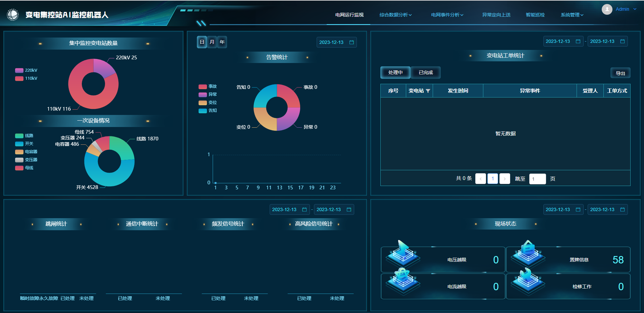This screenshot has width=644, height=313.
Task: Click the next page arrow button
Action: coord(504,179)
